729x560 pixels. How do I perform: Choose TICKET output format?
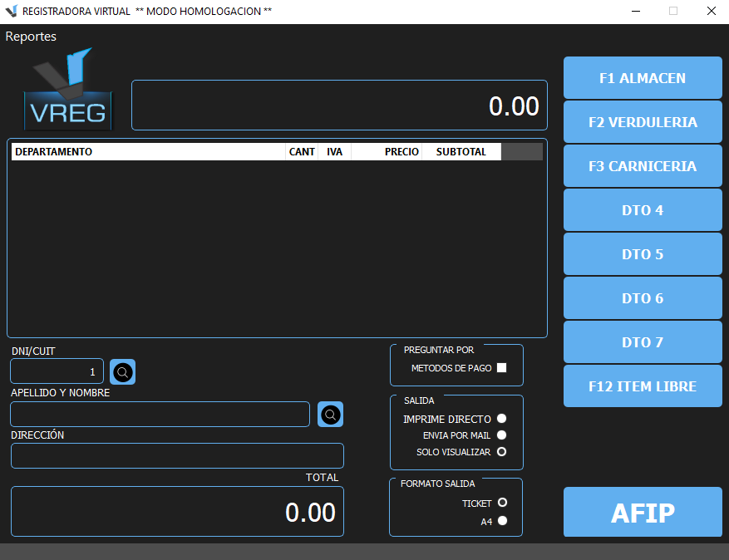click(502, 503)
